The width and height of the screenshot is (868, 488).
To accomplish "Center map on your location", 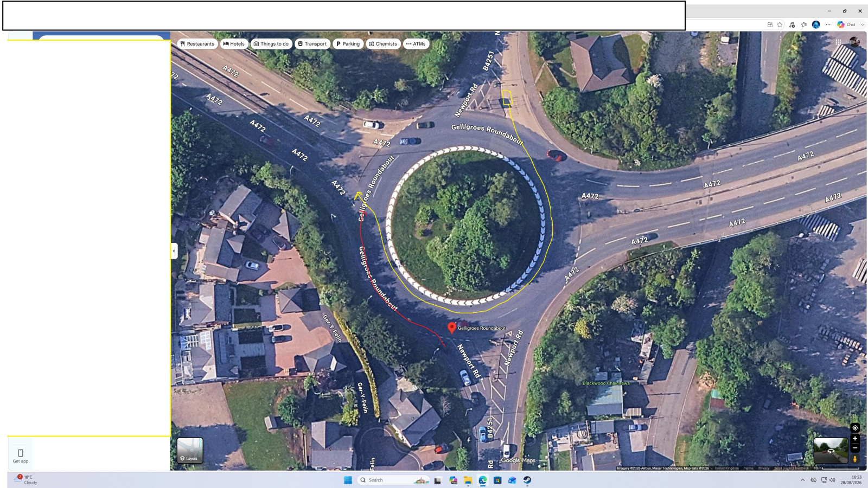I will [x=855, y=428].
